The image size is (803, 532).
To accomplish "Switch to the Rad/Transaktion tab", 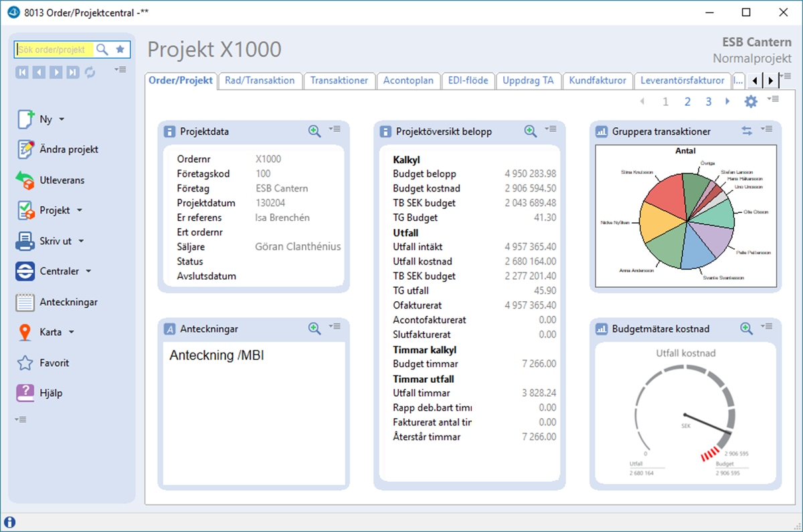I will click(x=260, y=80).
